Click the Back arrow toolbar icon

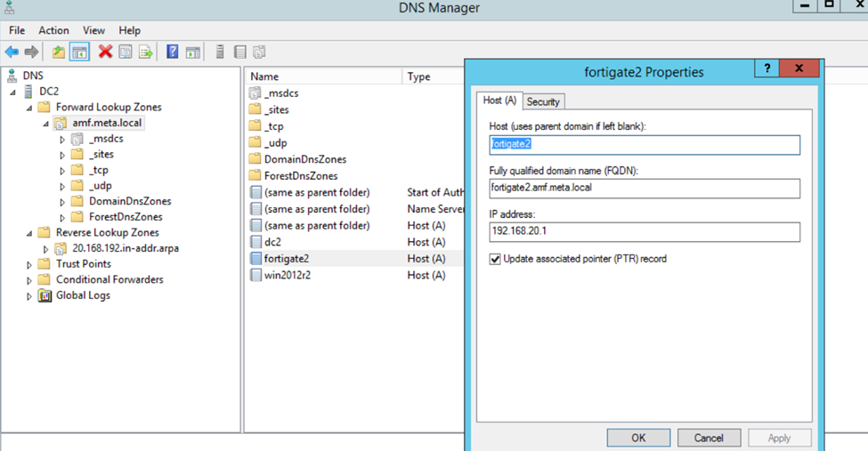coord(12,52)
